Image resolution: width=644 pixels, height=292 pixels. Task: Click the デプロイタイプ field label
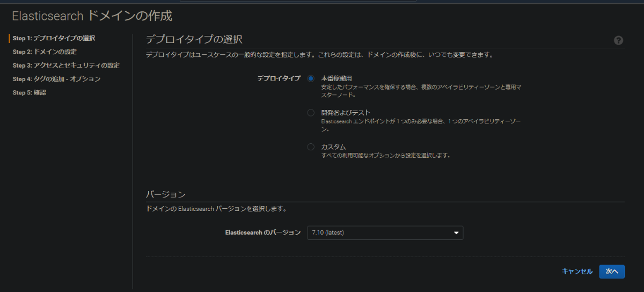click(279, 78)
